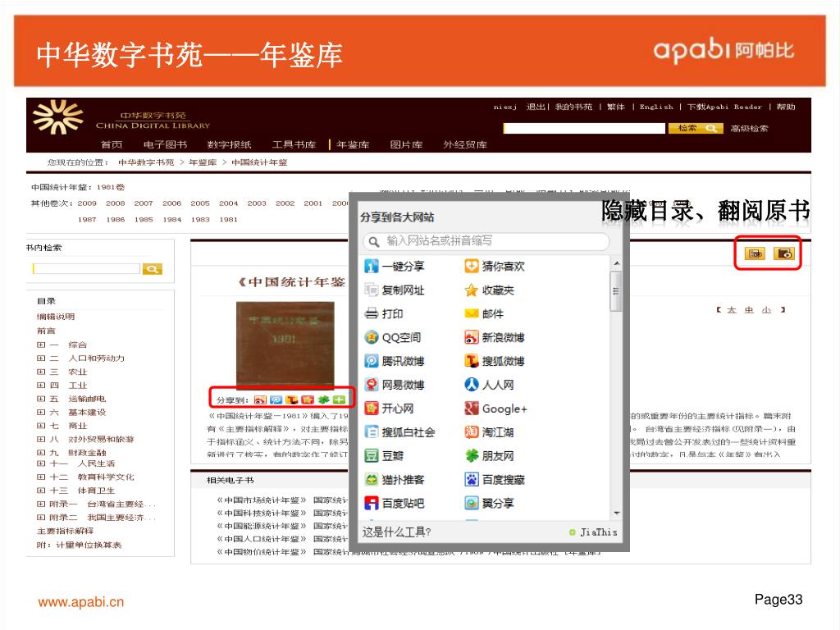This screenshot has height=630, width=840.
Task: Click 下载Apabi Reader link
Action: click(724, 107)
